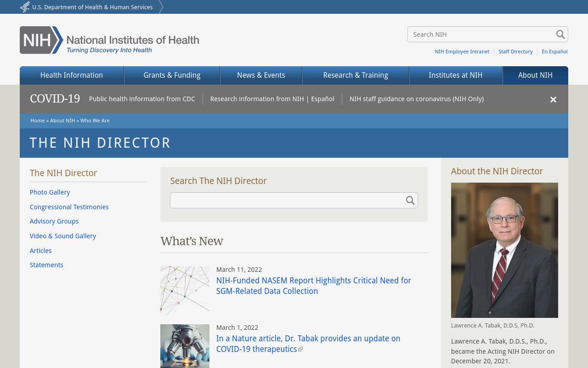Close the COVID-19 banner with X
This screenshot has height=368, width=588.
pos(553,99)
